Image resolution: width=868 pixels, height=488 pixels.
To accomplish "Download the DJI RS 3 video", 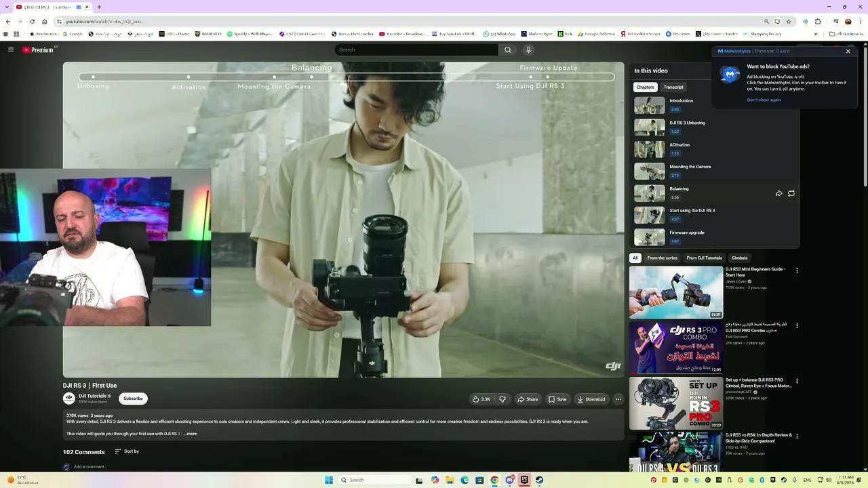I will pyautogui.click(x=591, y=399).
